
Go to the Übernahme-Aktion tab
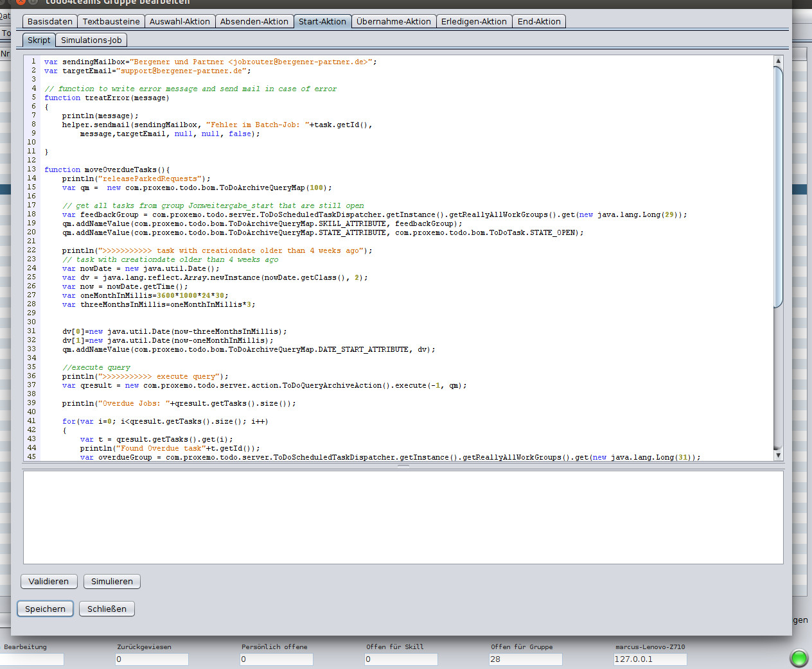pos(394,21)
